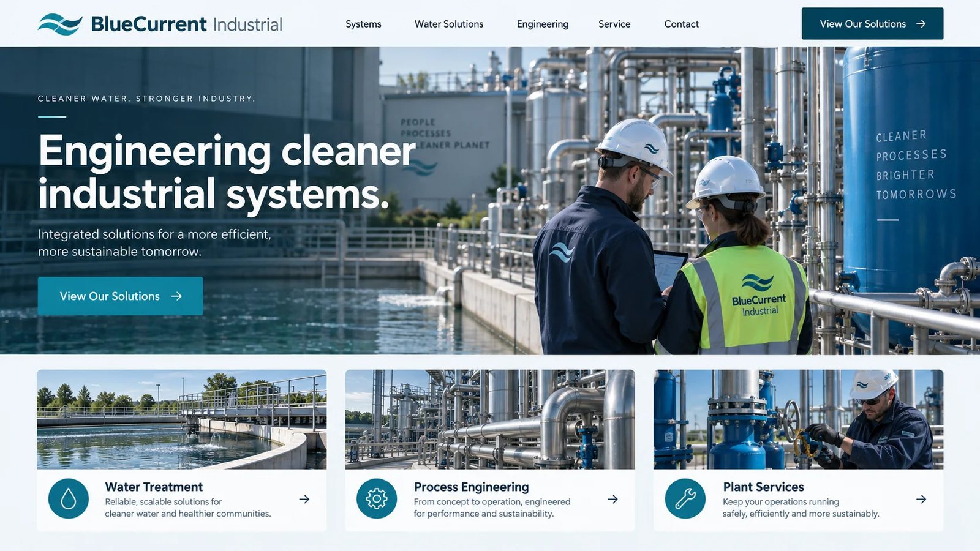Viewport: 980px width, 551px height.
Task: Click the arrow on the Water Treatment card
Action: [x=304, y=500]
